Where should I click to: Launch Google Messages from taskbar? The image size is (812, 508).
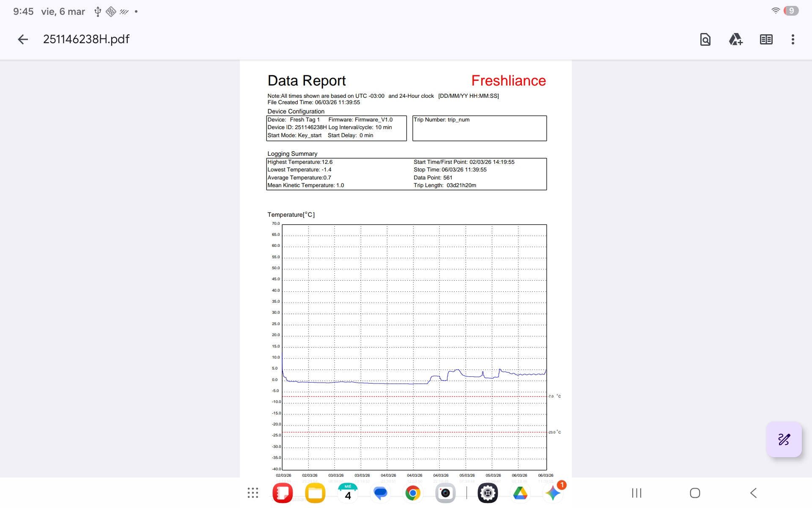pos(380,493)
